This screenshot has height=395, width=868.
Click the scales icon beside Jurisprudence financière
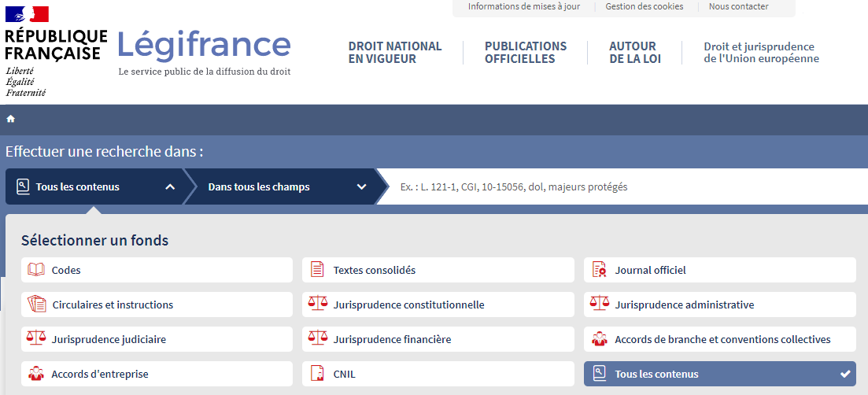tap(318, 338)
